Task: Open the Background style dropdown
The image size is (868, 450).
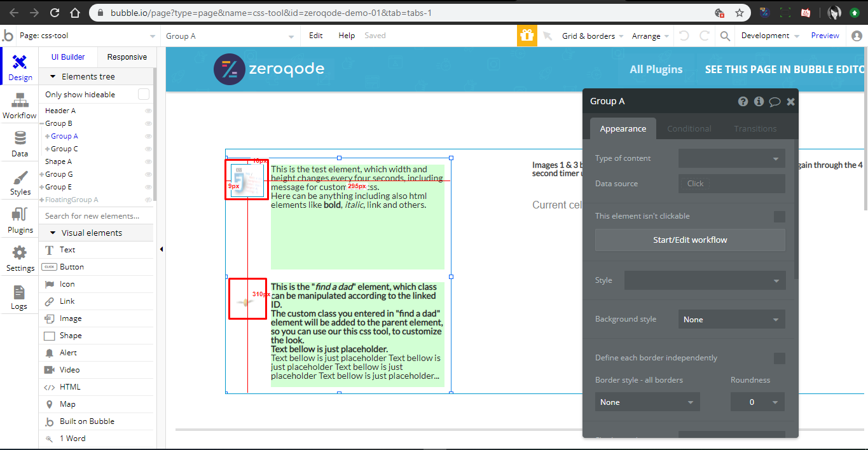Action: coord(732,319)
